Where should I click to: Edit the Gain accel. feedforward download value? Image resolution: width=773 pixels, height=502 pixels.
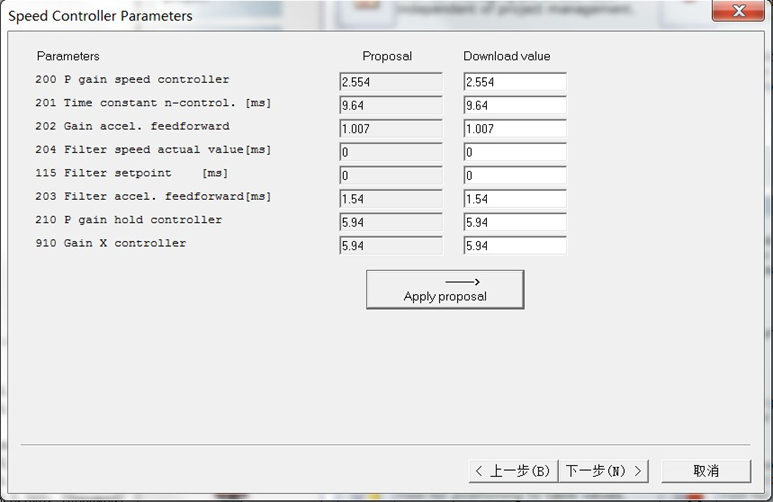coord(515,129)
